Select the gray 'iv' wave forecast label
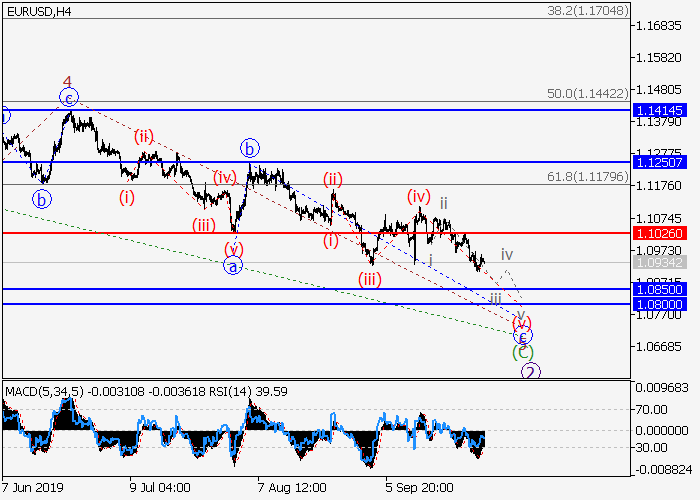The image size is (700, 500). (507, 255)
